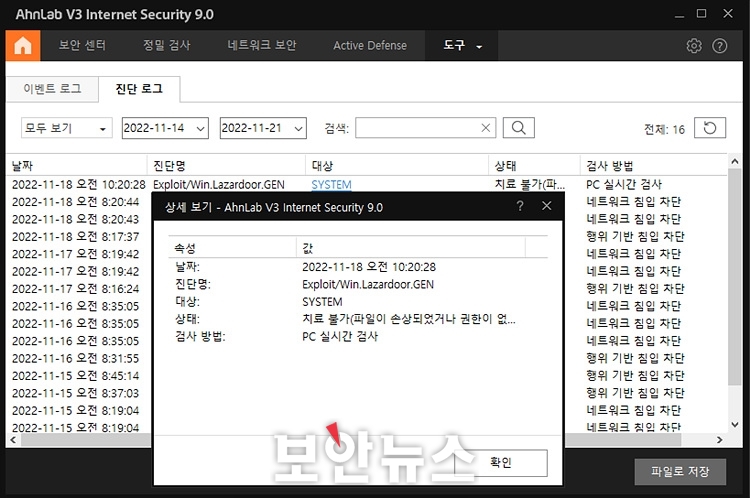Select the 2022-11-18 오전 8:20:43 row
750x498 pixels.
point(78,219)
